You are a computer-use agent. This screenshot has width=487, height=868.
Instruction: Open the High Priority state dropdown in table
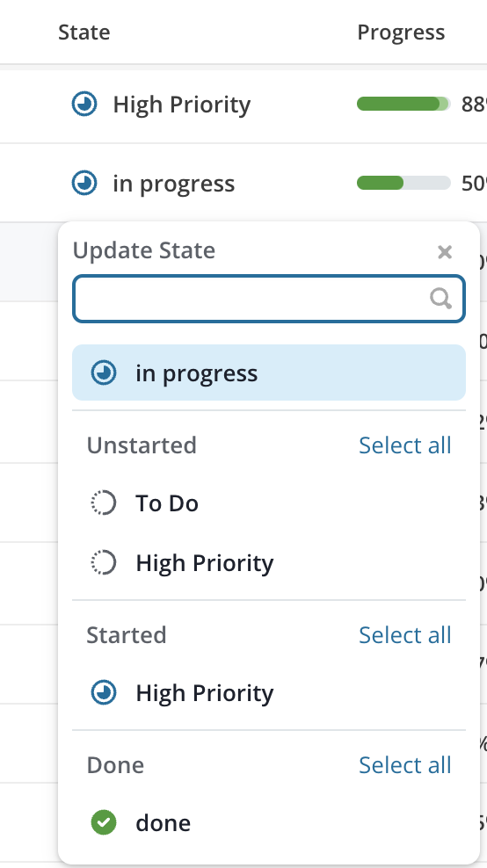[161, 104]
